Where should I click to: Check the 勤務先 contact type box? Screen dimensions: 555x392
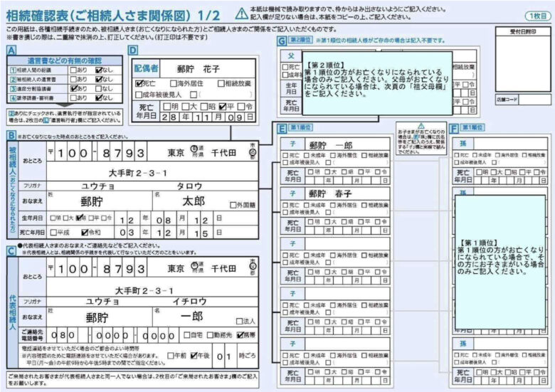[x=210, y=334]
